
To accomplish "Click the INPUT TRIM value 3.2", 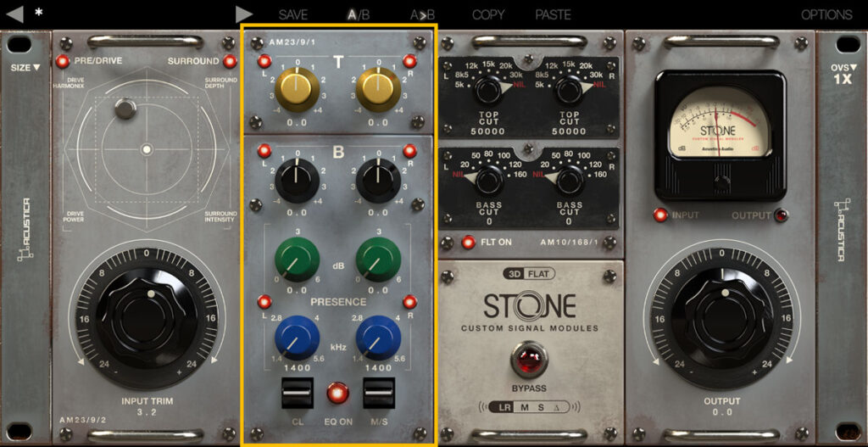I will click(146, 411).
